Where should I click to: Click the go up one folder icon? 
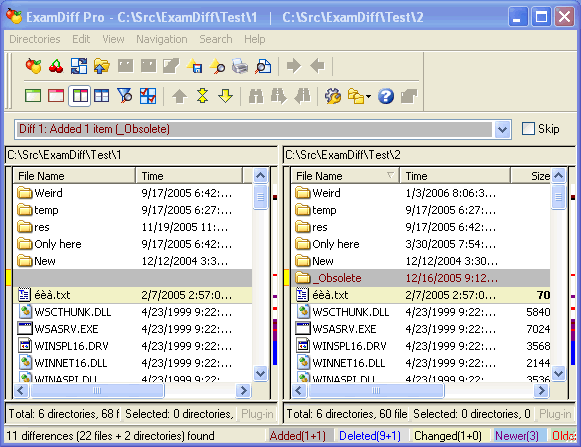click(102, 66)
